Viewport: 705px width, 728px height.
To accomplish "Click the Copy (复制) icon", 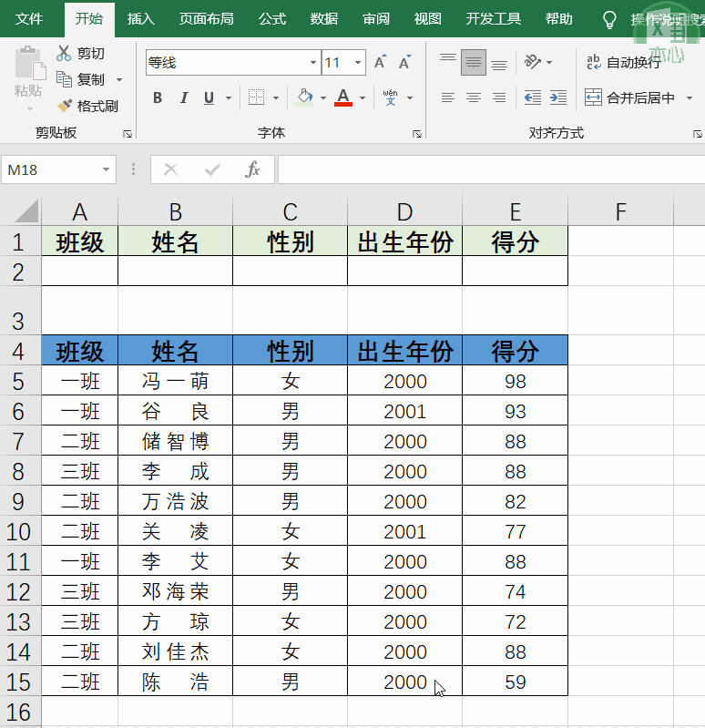I will point(64,79).
